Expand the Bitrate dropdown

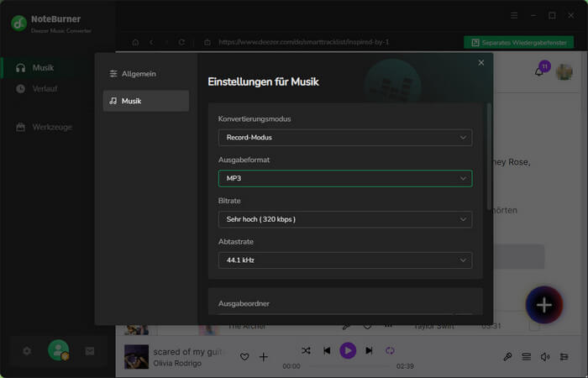(x=344, y=219)
